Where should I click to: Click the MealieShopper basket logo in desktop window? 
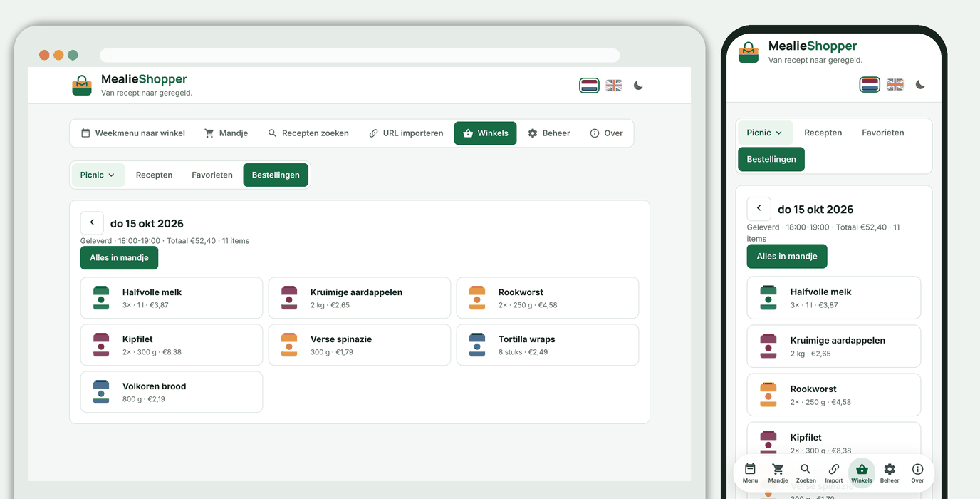click(x=82, y=86)
